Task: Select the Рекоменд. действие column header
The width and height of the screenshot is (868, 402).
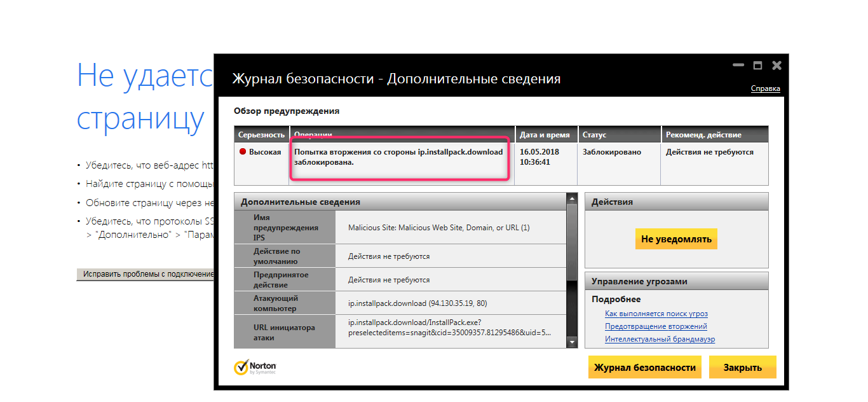Action: point(715,135)
